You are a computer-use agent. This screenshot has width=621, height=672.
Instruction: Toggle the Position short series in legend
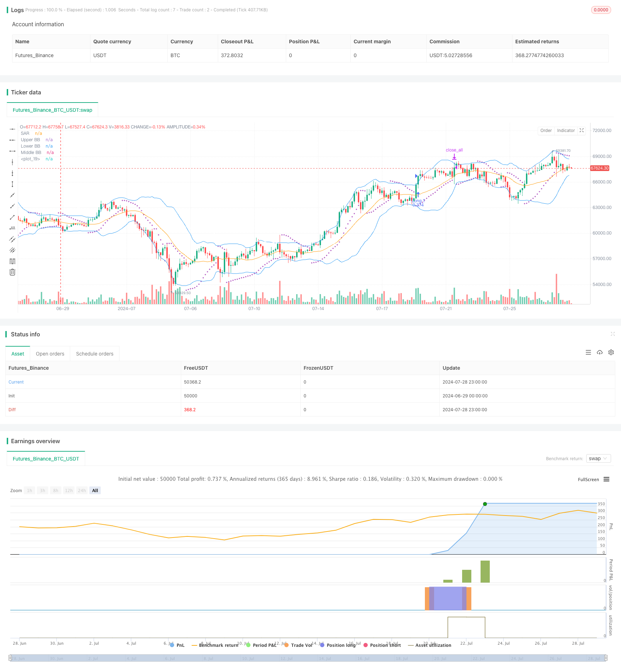[x=382, y=645]
